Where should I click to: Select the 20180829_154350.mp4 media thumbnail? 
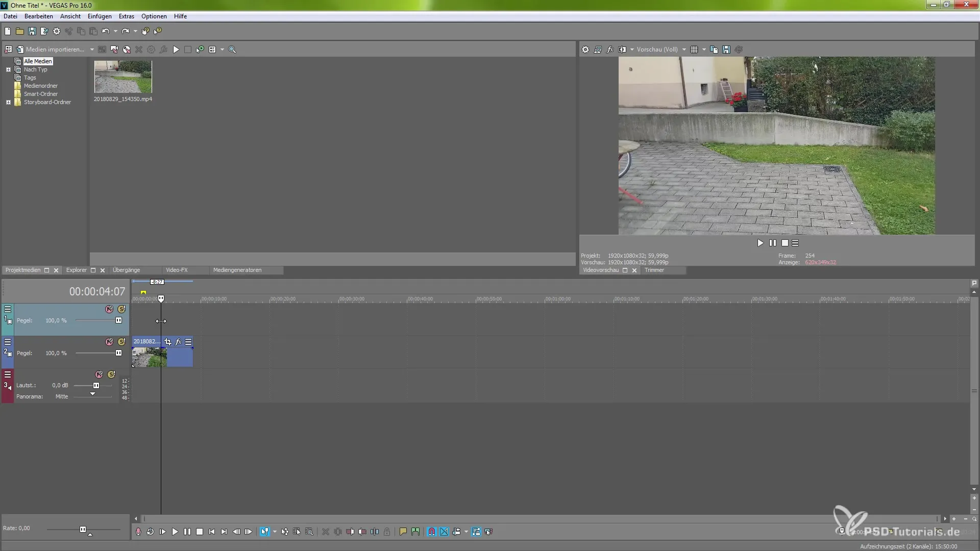[x=123, y=77]
